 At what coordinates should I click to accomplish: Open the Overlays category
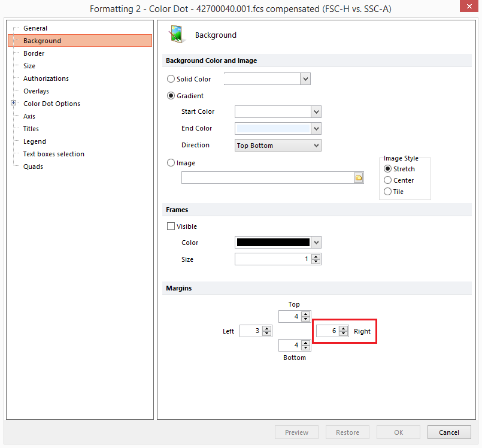click(36, 91)
